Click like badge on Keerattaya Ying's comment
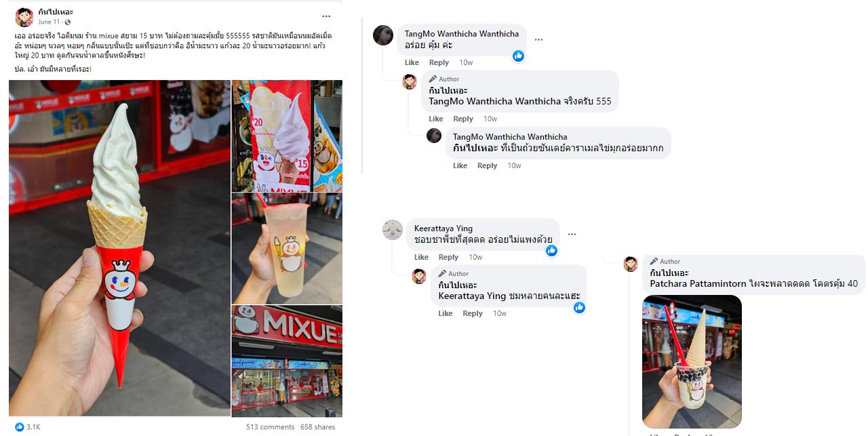The width and height of the screenshot is (868, 436). pos(551,250)
